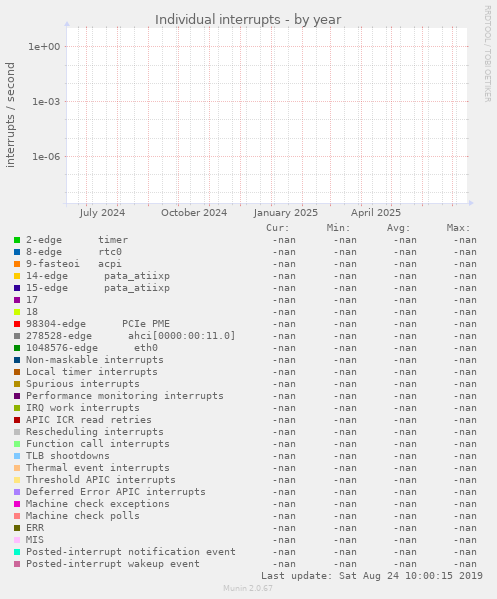The image size is (497, 599).
Task: Click the graph title Individual interrupts - by year
Action: [248, 19]
